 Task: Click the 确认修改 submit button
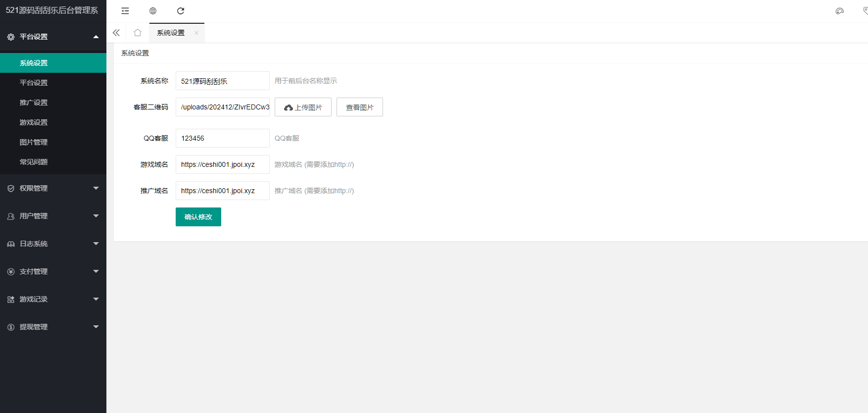coord(198,217)
